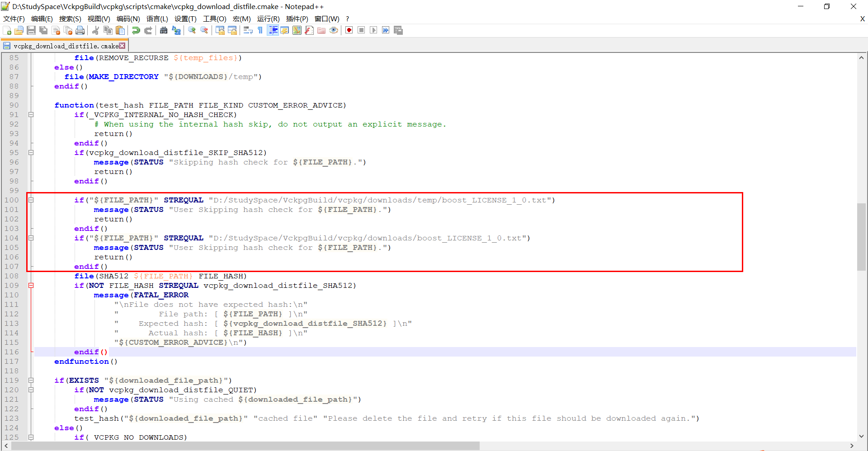Open the 编辑(E) menu

pyautogui.click(x=42, y=19)
